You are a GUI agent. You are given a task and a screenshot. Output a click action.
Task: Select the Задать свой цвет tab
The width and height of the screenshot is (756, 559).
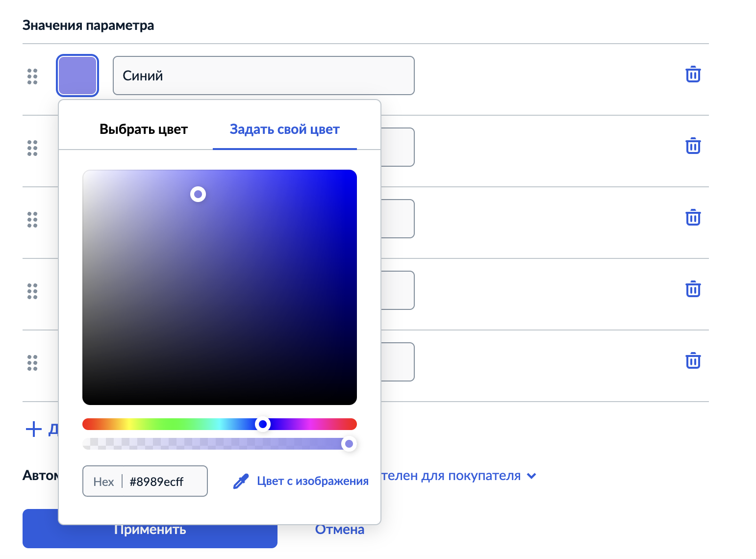point(285,129)
